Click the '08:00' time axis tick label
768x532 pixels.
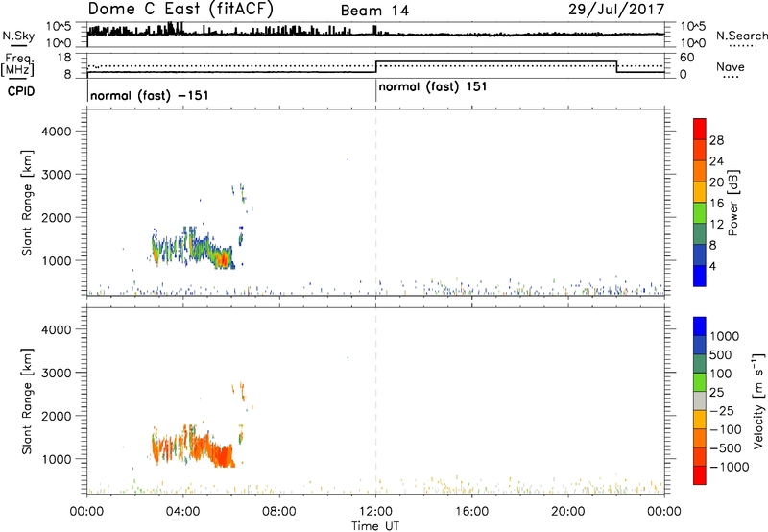[x=279, y=512]
